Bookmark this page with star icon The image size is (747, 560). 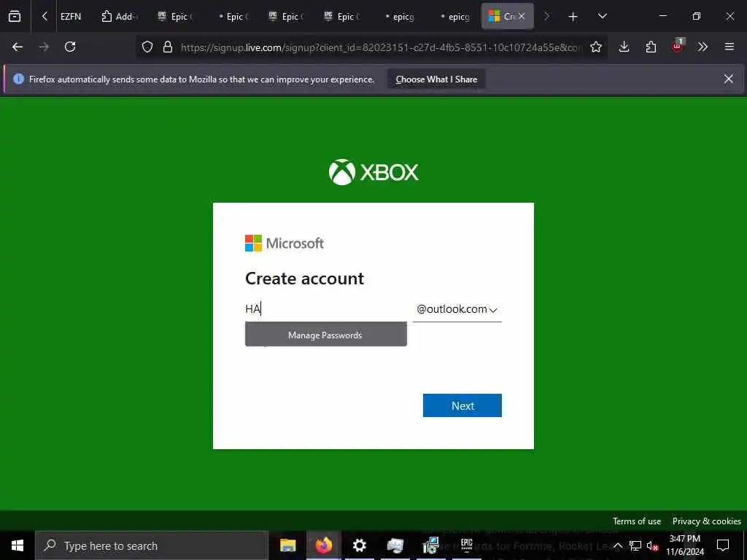(595, 47)
